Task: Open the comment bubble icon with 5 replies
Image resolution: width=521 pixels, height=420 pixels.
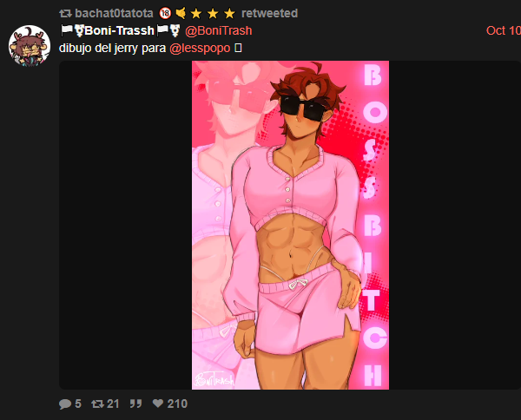Action: (x=65, y=404)
